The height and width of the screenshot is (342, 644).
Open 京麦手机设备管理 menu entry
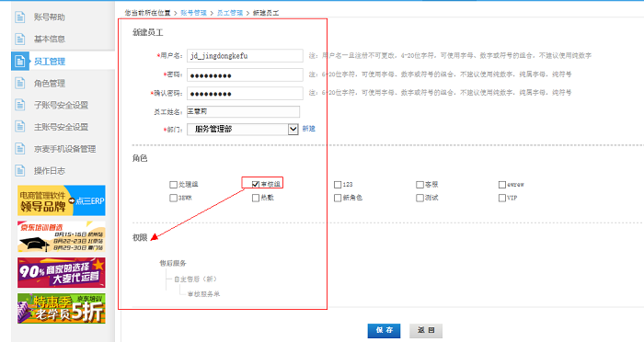pyautogui.click(x=65, y=149)
